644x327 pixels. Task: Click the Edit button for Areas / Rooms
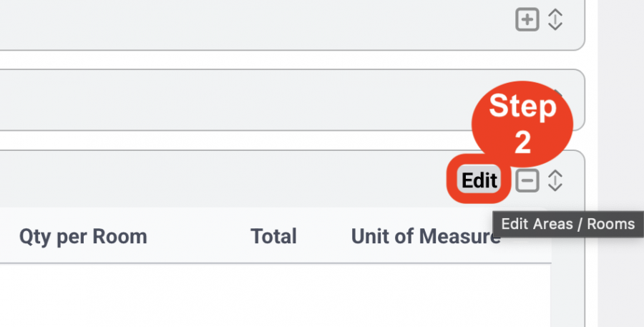[x=479, y=180]
